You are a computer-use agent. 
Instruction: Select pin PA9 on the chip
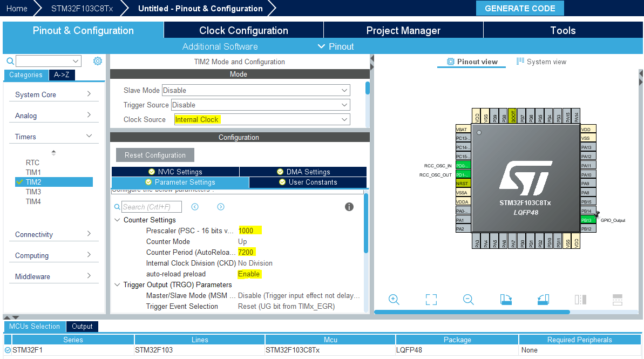coord(588,184)
